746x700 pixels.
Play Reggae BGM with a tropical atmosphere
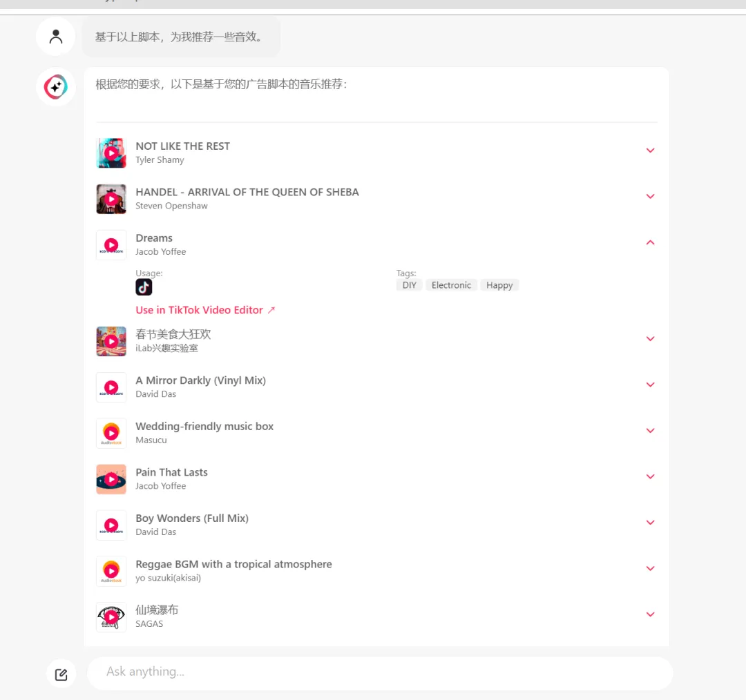click(x=111, y=571)
